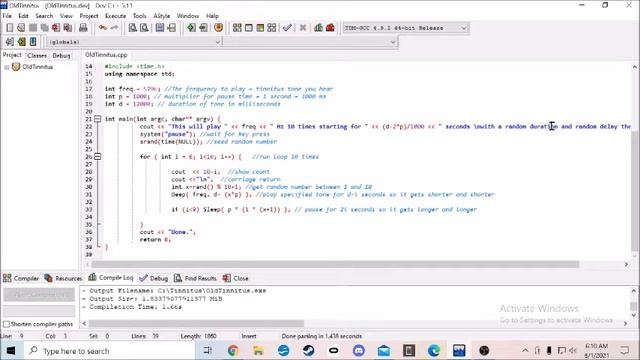Click the green icon in the project toolbar row

pyautogui.click(x=21, y=42)
